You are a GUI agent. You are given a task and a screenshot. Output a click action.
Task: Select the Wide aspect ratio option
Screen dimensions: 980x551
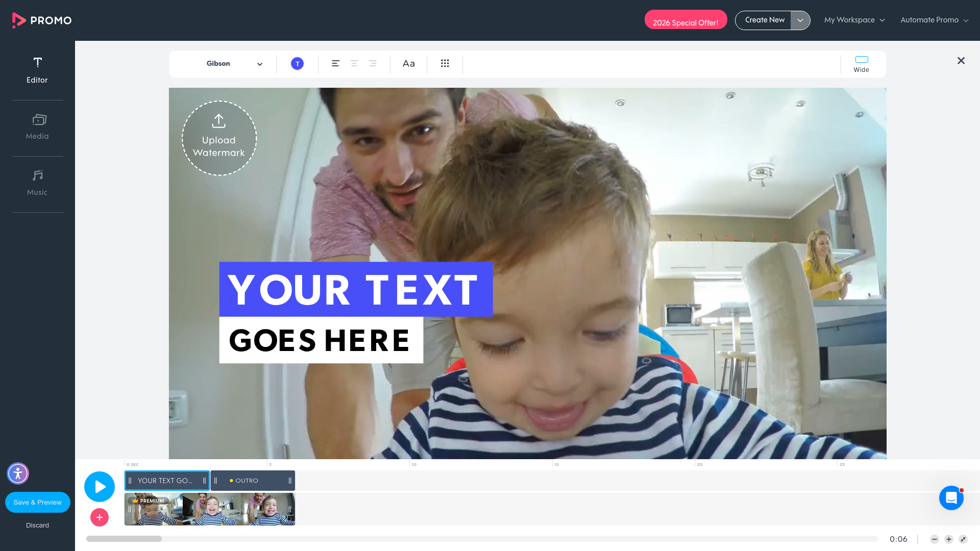[x=861, y=63]
